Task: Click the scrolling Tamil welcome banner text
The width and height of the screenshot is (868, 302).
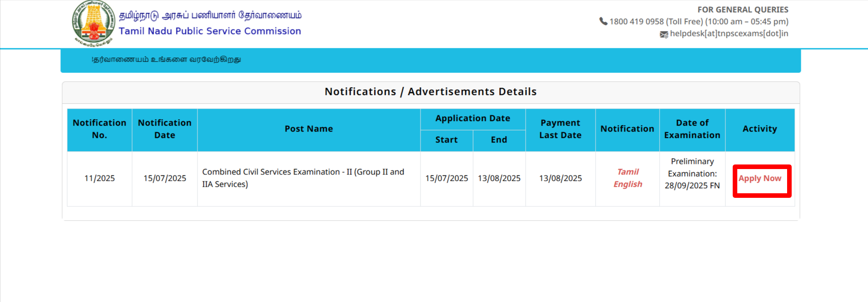Action: pyautogui.click(x=166, y=59)
